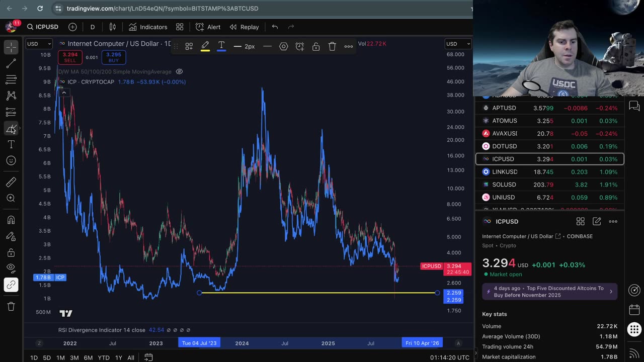The image size is (644, 362).
Task: Click the 3.294 SELL button
Action: [x=70, y=57]
